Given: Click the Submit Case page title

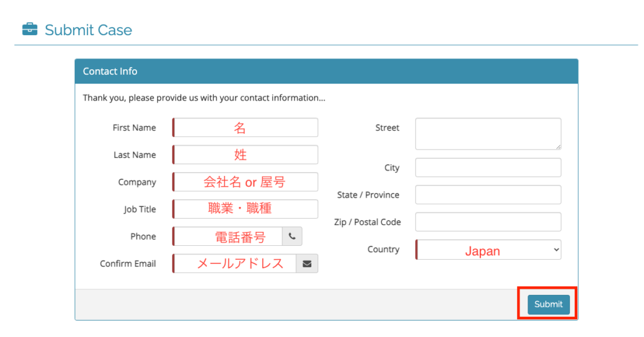Looking at the screenshot, I should pyautogui.click(x=88, y=30).
